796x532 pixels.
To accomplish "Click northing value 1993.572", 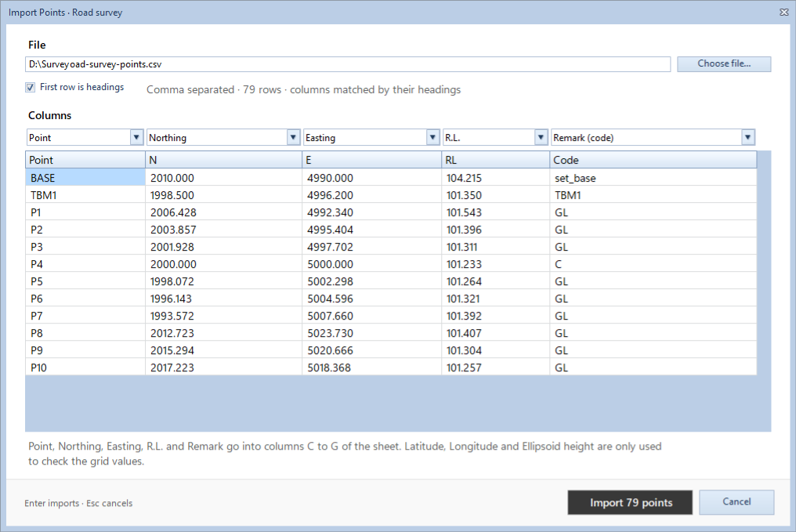I will coord(223,316).
